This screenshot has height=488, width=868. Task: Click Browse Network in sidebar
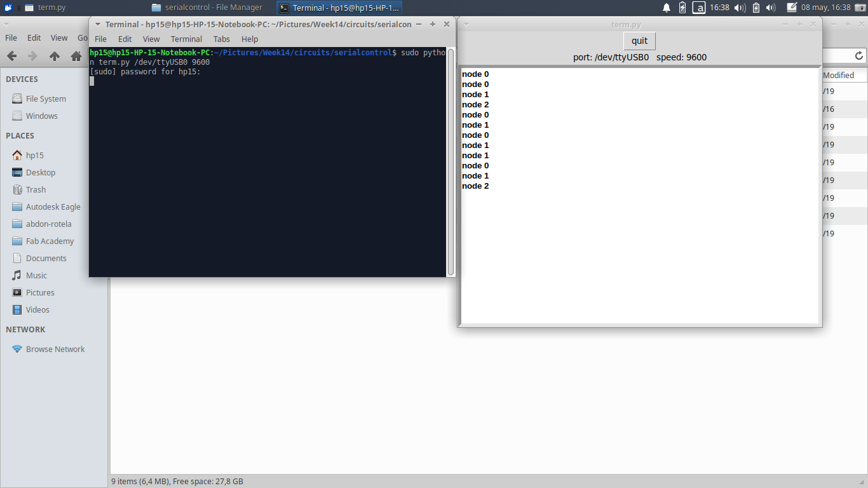tap(54, 349)
